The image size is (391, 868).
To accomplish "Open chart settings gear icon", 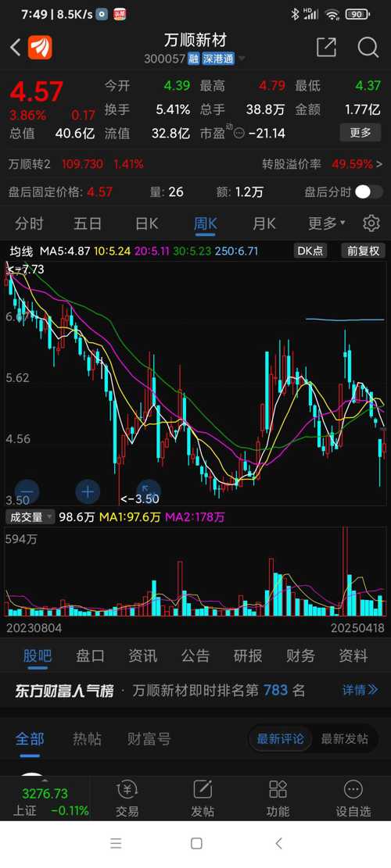I will (x=371, y=223).
